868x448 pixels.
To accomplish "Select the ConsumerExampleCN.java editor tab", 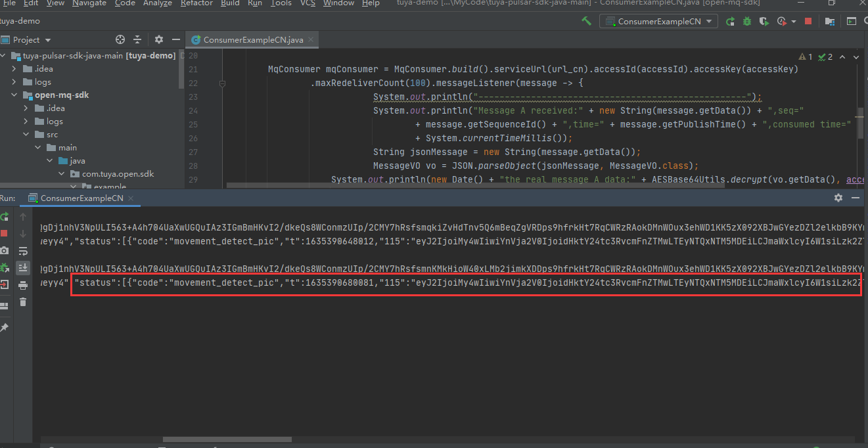I will pyautogui.click(x=253, y=40).
